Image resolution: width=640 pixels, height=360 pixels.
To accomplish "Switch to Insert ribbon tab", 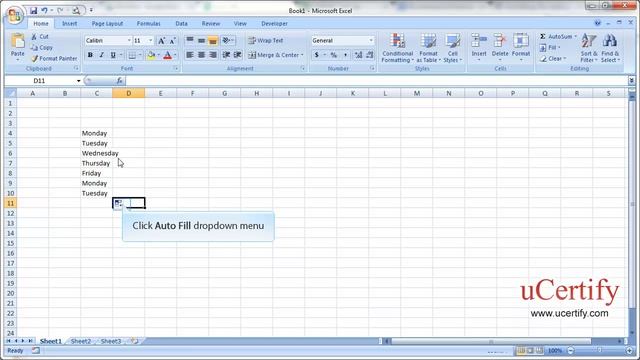I will pyautogui.click(x=69, y=24).
